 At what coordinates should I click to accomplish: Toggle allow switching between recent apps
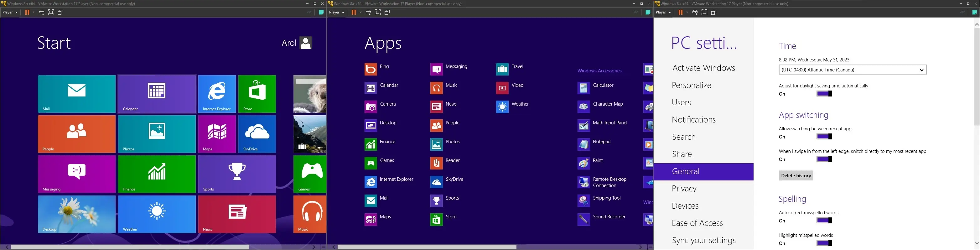coord(824,137)
